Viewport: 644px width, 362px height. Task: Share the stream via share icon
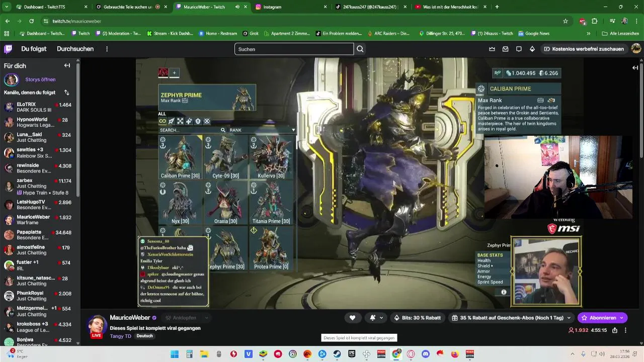click(615, 330)
